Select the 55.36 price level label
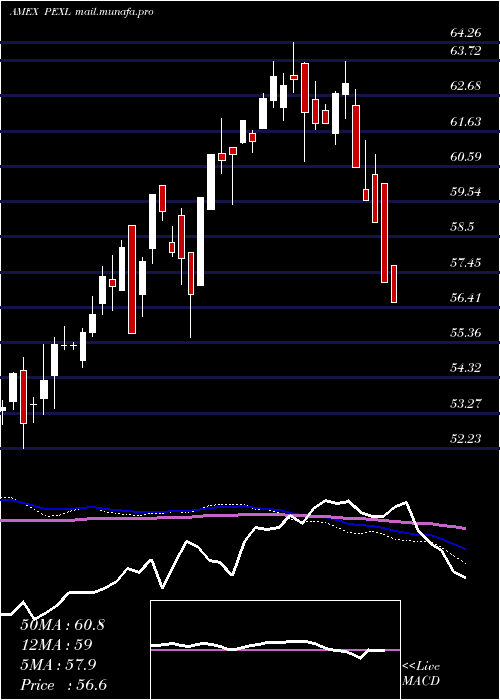Viewport: 500px width, 700px height. (466, 333)
